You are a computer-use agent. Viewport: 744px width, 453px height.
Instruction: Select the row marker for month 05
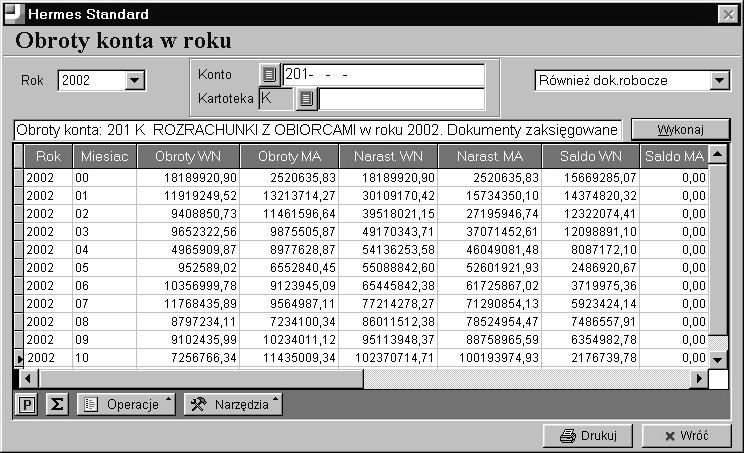(x=19, y=268)
